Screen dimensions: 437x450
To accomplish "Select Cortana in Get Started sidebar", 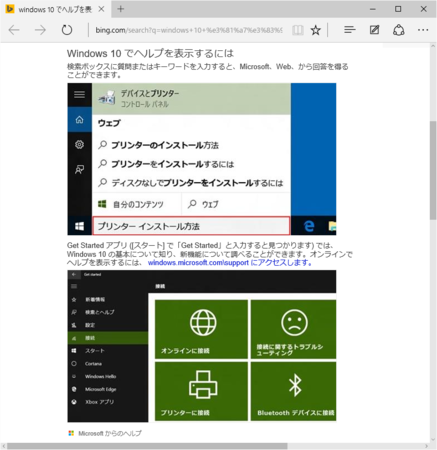I will (108, 364).
